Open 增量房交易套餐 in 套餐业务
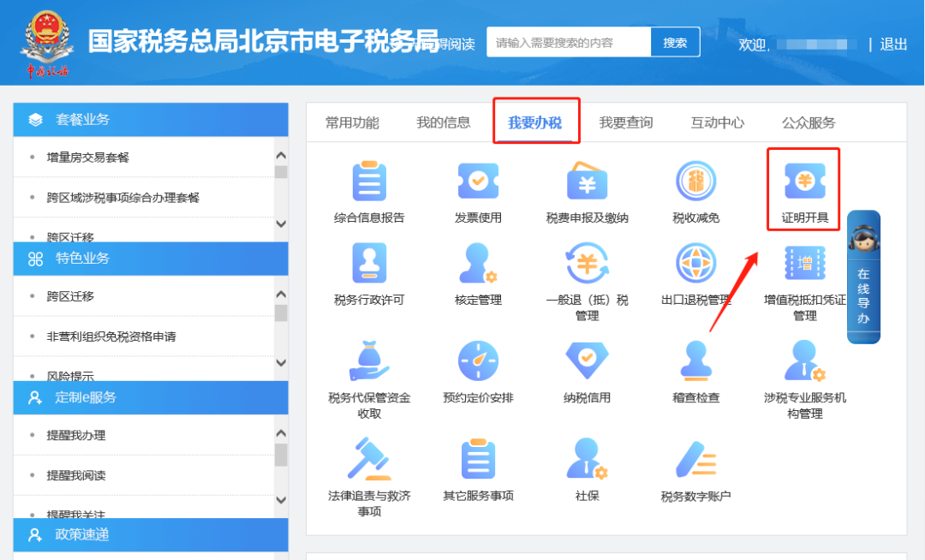Viewport: 925px width, 560px height. click(x=88, y=158)
